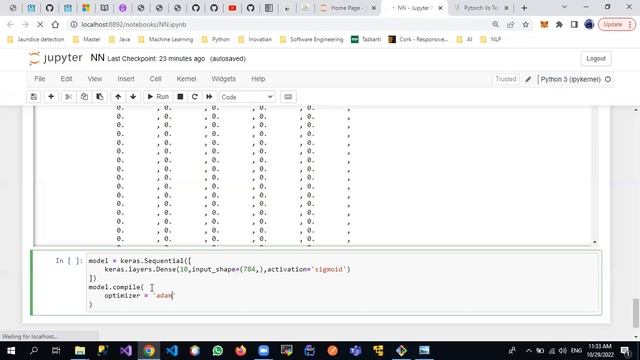Screen dimensions: 640x360
Task: Open browser zoom magnifier icon
Action: (495, 24)
